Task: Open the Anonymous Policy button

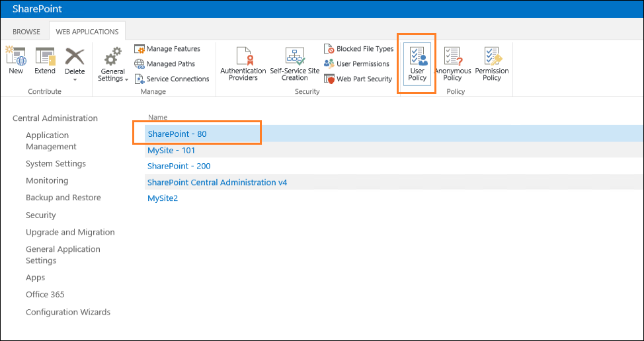Action: [x=453, y=64]
